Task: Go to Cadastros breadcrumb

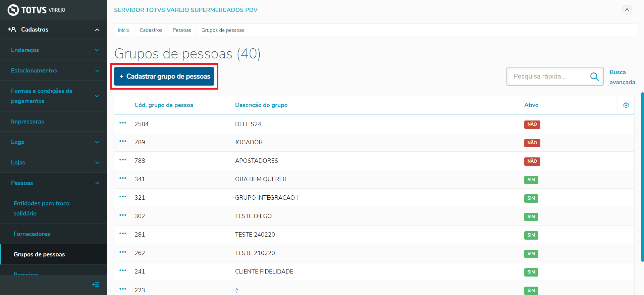Action: (151, 30)
